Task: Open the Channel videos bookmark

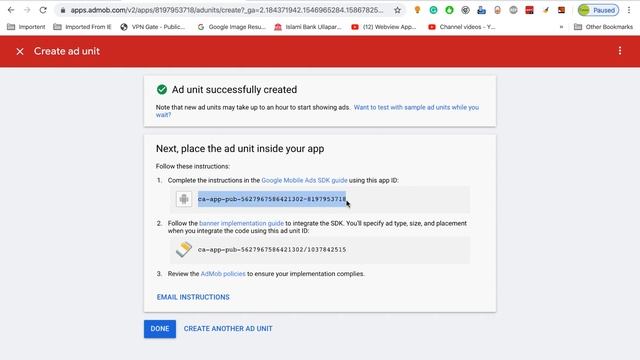Action: 462,27
